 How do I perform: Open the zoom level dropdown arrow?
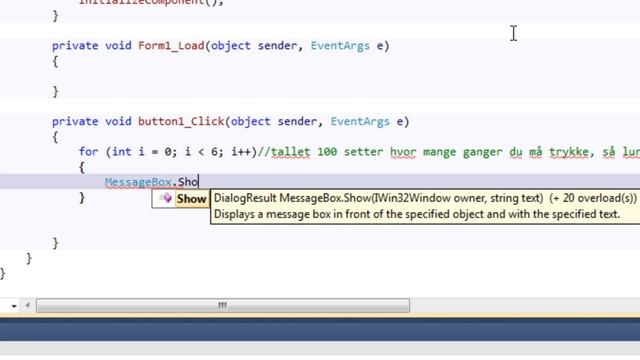pyautogui.click(x=14, y=306)
